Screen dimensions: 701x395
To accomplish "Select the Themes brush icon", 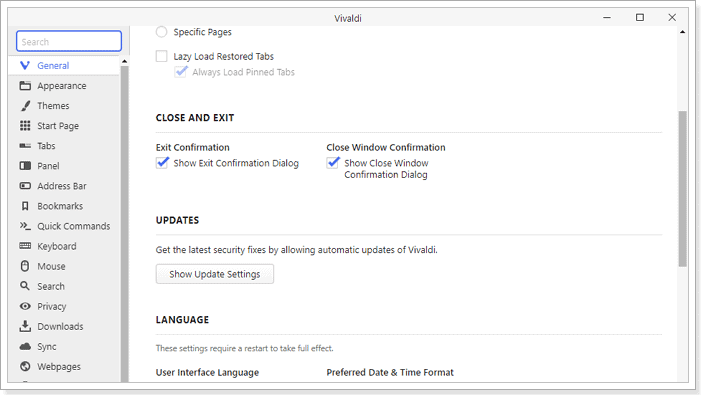I will pyautogui.click(x=25, y=106).
